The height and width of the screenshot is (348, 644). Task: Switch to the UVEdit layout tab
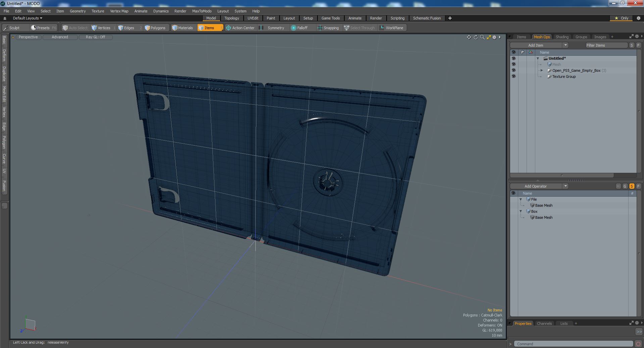tap(253, 18)
